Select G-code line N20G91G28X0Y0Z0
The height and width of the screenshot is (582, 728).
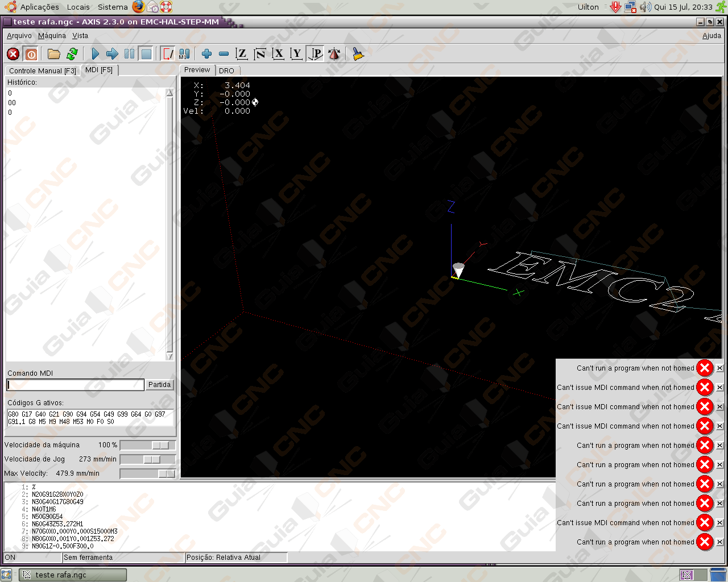[x=57, y=494]
